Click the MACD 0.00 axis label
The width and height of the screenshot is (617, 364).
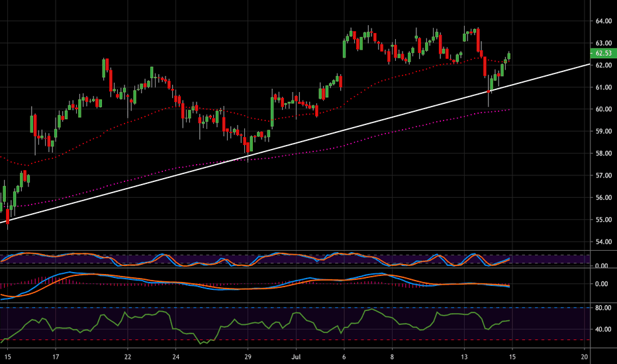point(601,284)
